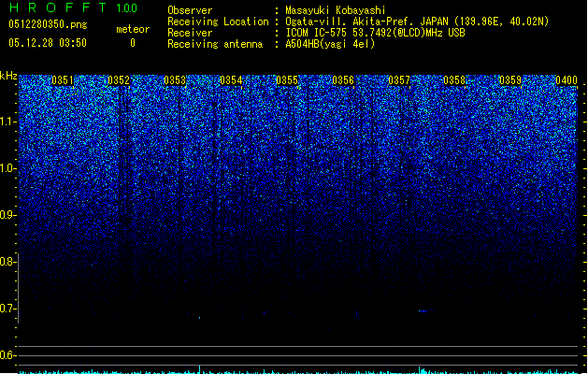588x374 pixels.
Task: Click the 0.6 kHz axis label
Action: (7, 355)
